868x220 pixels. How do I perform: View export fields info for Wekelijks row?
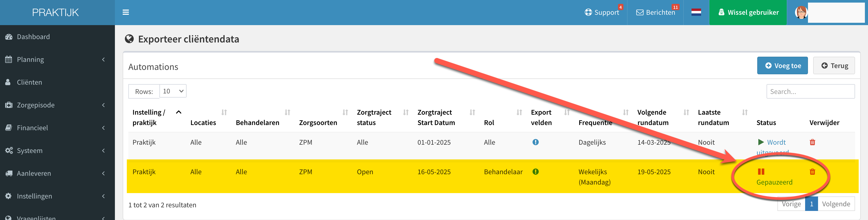(x=535, y=172)
